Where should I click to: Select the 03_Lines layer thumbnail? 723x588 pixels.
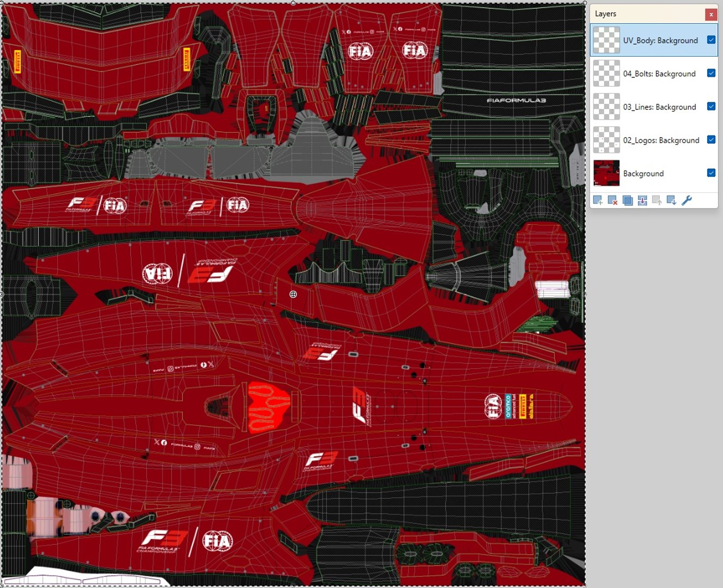pos(606,107)
